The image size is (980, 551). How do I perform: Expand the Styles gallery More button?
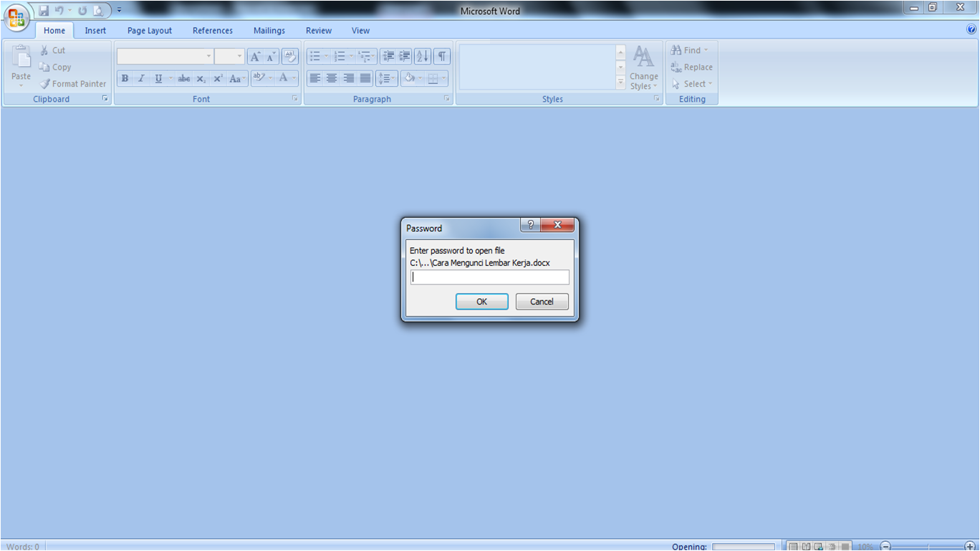(x=620, y=83)
